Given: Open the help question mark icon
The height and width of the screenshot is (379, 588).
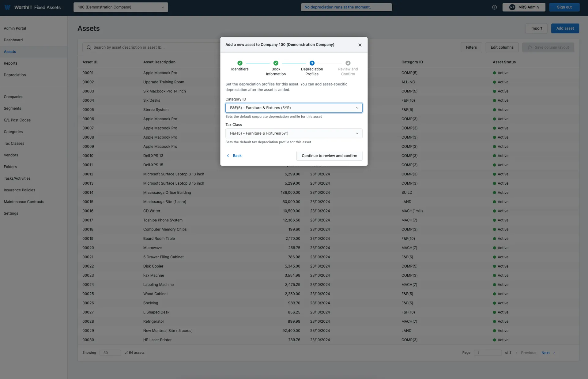Looking at the screenshot, I should pos(494,7).
